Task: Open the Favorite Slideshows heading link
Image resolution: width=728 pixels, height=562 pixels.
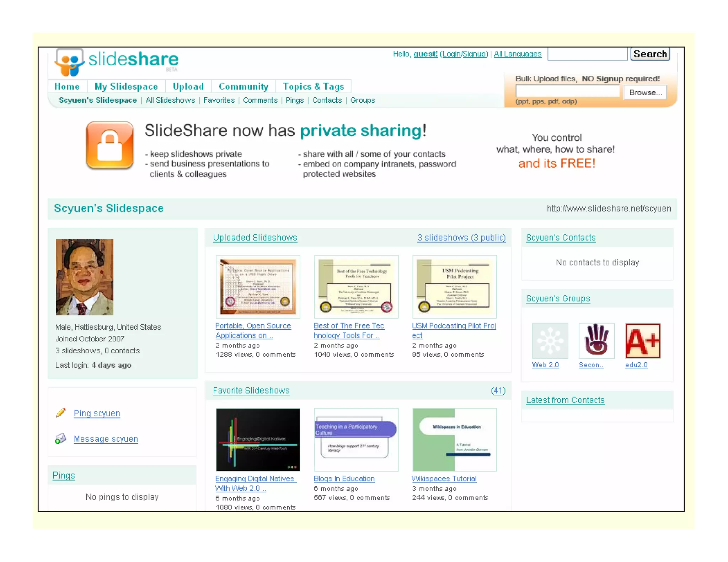Action: (x=251, y=390)
